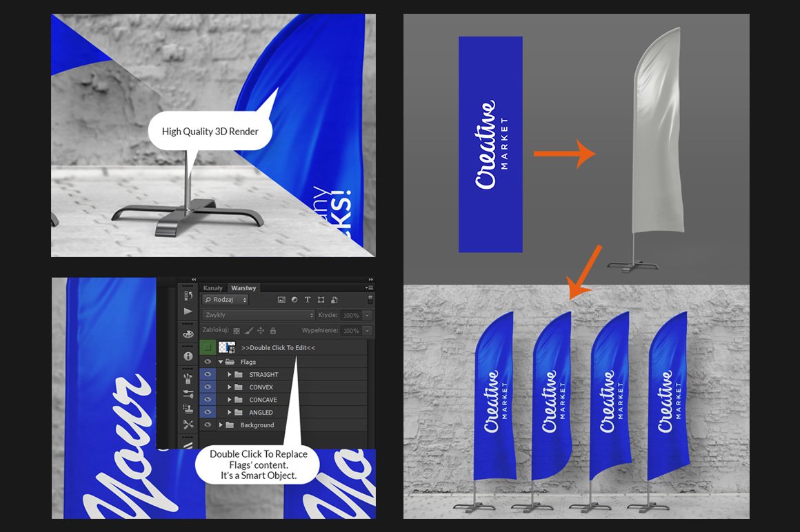This screenshot has height=532, width=800.
Task: Click the Krycie 100% value field
Action: [x=351, y=316]
